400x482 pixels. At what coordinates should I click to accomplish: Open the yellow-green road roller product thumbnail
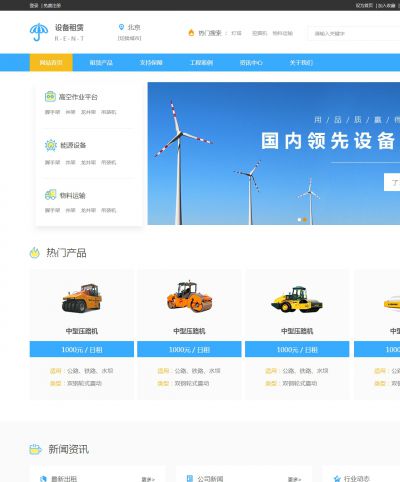[297, 299]
